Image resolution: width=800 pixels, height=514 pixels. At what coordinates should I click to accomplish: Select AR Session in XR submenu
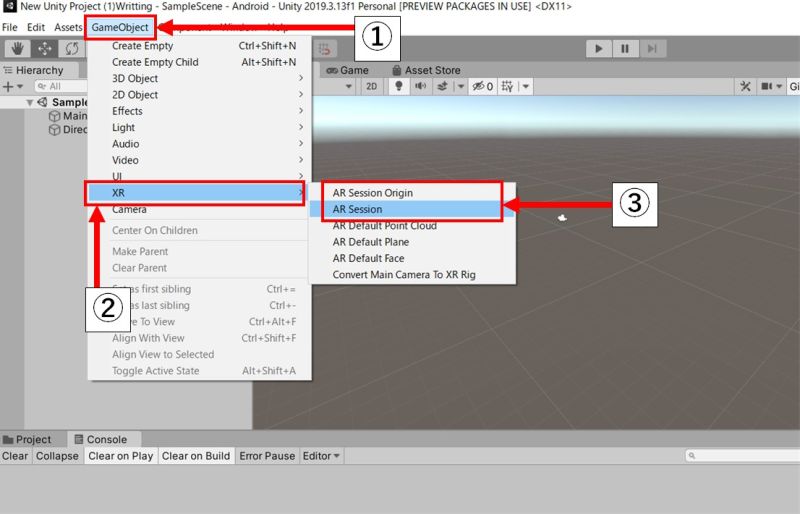(x=412, y=209)
